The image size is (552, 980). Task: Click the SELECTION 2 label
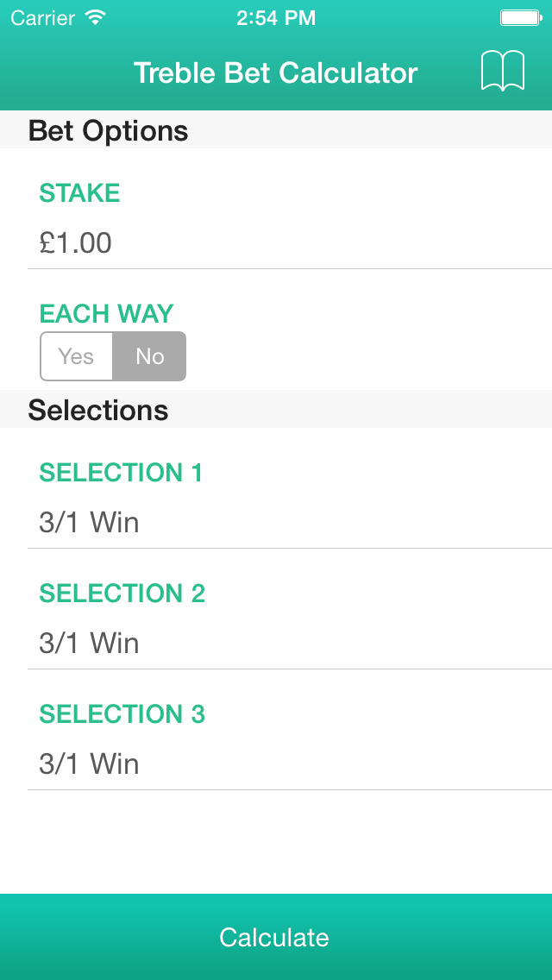pos(122,594)
